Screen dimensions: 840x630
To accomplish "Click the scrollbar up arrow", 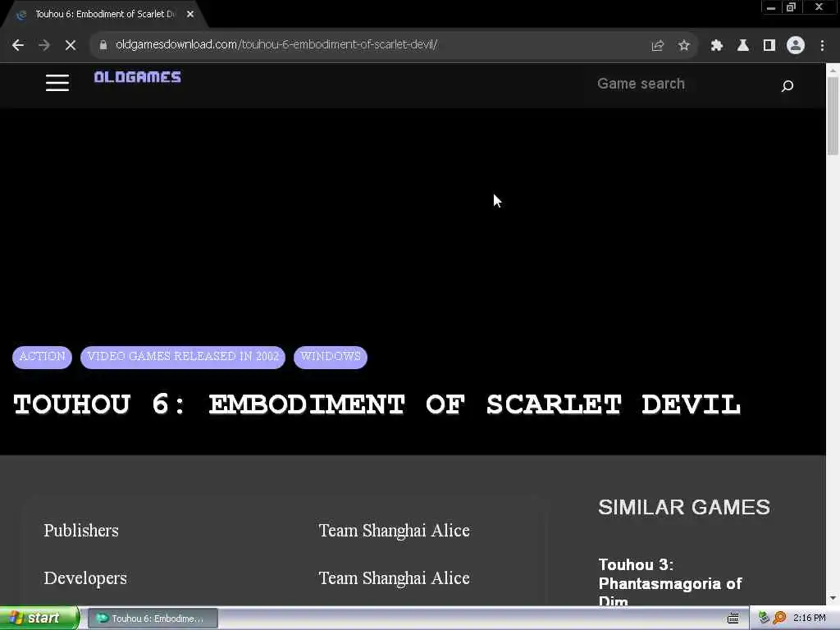I will [x=833, y=70].
